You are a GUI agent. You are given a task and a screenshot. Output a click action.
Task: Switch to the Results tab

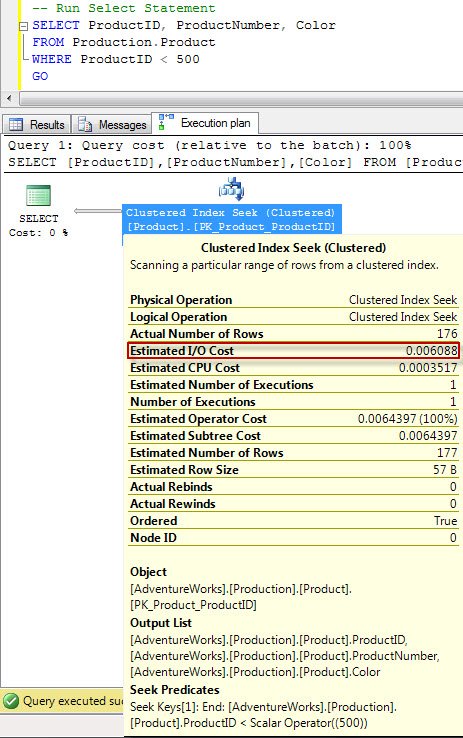tap(37, 125)
